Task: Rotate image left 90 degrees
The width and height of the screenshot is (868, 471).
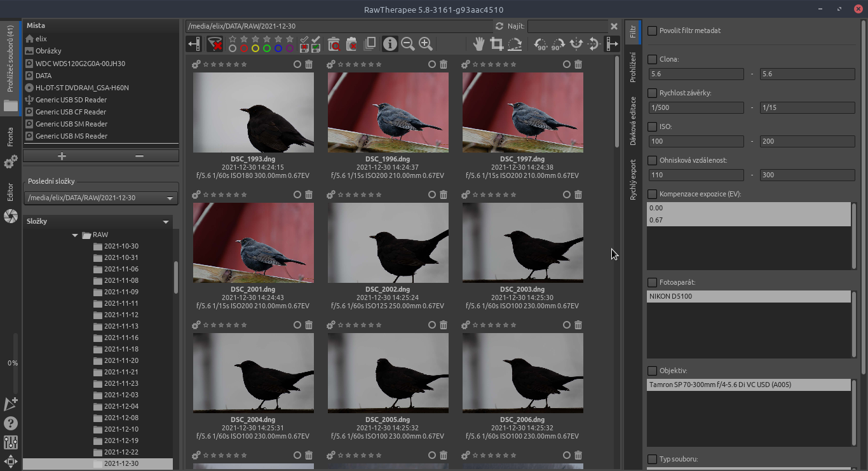Action: click(541, 44)
